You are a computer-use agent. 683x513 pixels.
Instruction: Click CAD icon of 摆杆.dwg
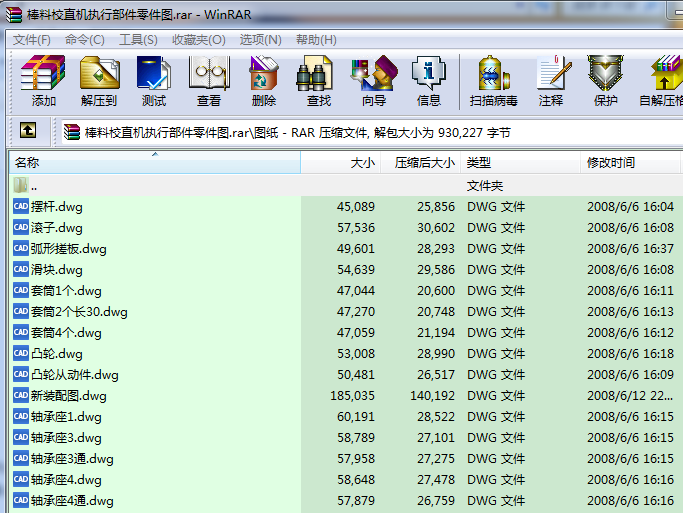pos(20,206)
